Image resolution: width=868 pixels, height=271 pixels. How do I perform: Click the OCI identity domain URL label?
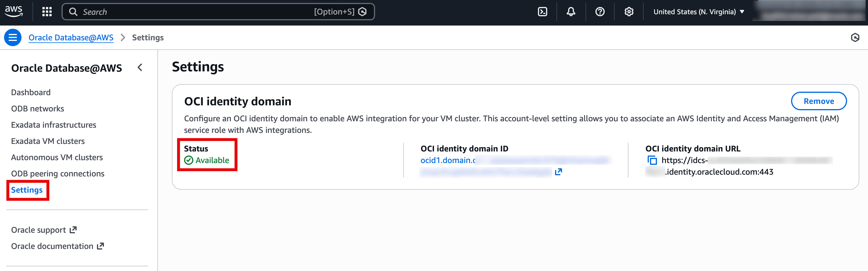[x=693, y=149]
